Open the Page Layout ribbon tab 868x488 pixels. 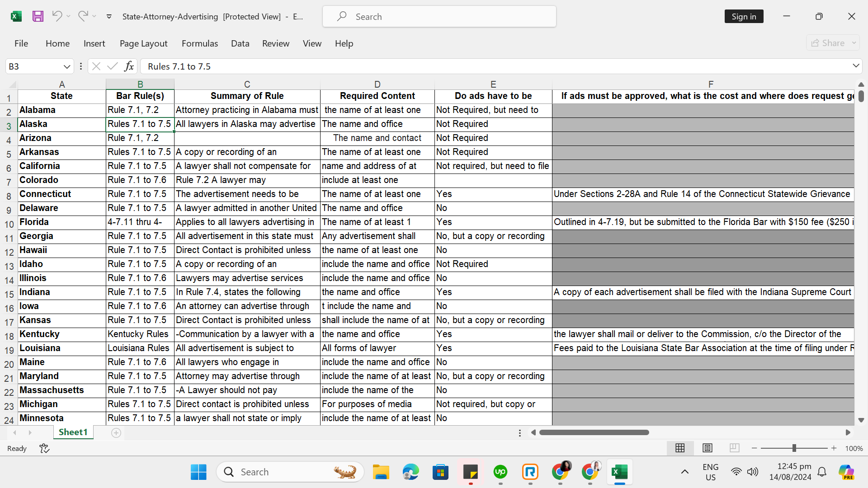tap(143, 43)
